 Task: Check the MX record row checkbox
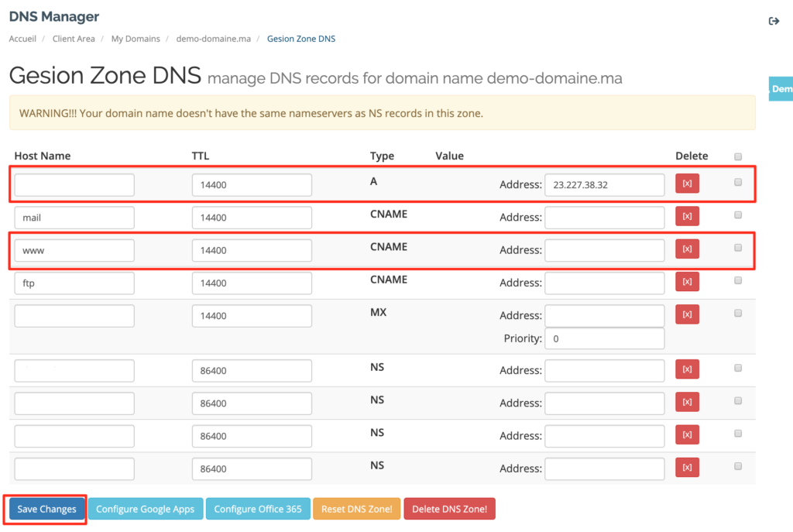738,313
